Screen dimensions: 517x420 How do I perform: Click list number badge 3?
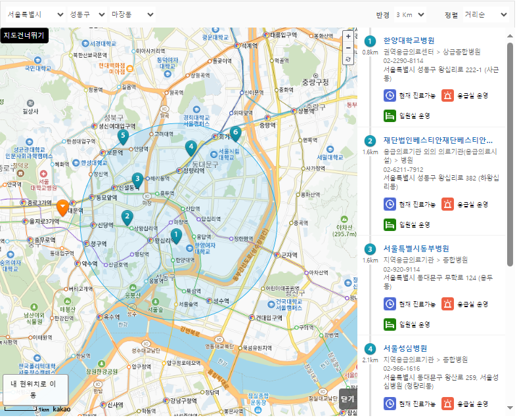click(x=370, y=249)
